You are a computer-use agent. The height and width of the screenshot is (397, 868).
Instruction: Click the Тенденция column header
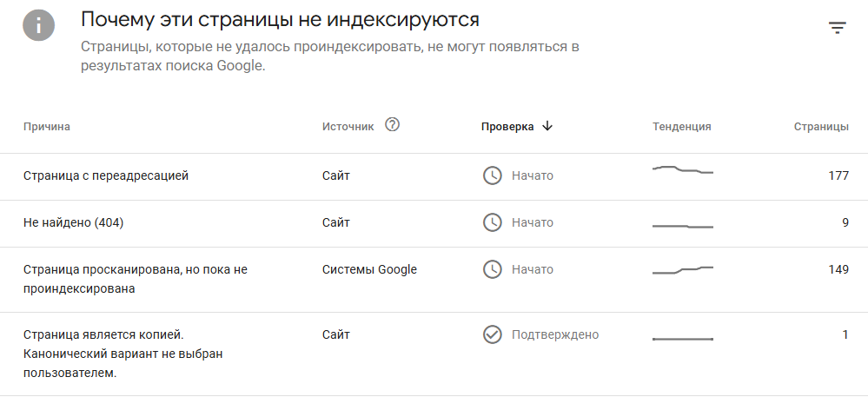click(x=681, y=127)
